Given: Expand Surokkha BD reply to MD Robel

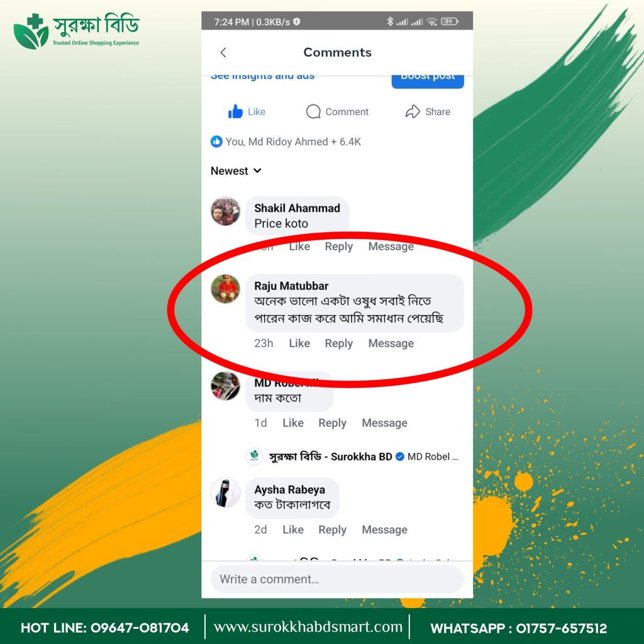Looking at the screenshot, I should click(352, 457).
